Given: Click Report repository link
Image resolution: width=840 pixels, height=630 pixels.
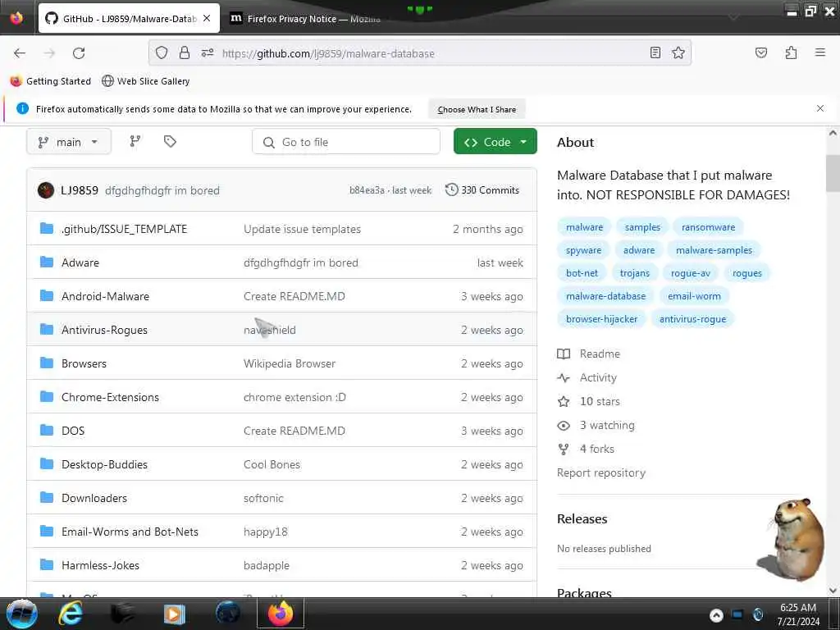Looking at the screenshot, I should coord(601,472).
